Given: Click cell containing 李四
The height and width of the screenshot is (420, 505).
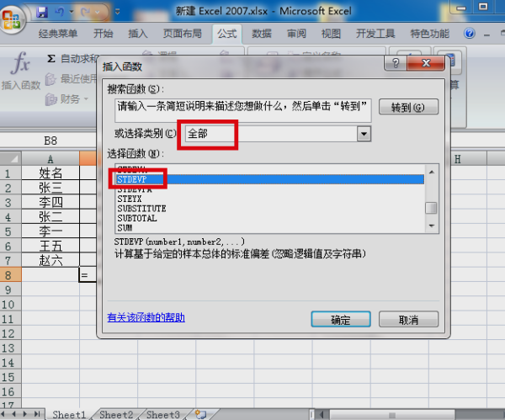Looking at the screenshot, I should click(50, 202).
